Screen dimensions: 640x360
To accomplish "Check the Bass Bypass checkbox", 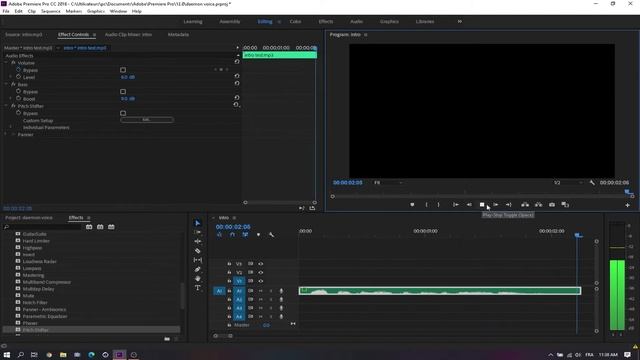I will (x=123, y=91).
